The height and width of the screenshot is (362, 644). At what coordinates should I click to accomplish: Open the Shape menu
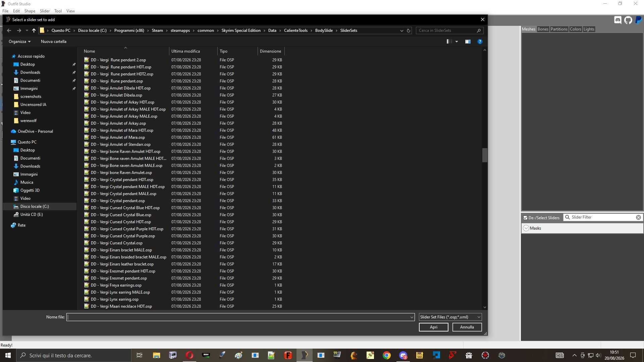pos(30,11)
